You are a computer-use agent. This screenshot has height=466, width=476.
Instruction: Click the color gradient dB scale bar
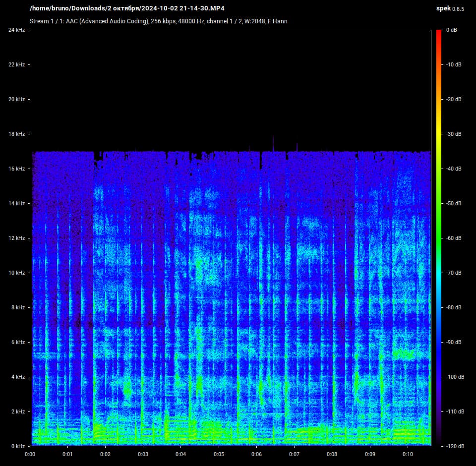pyautogui.click(x=439, y=238)
